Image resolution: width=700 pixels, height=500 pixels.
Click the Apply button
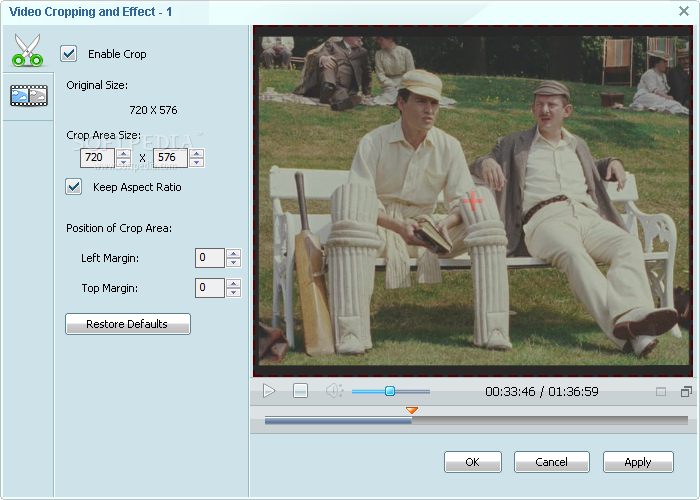pos(638,462)
